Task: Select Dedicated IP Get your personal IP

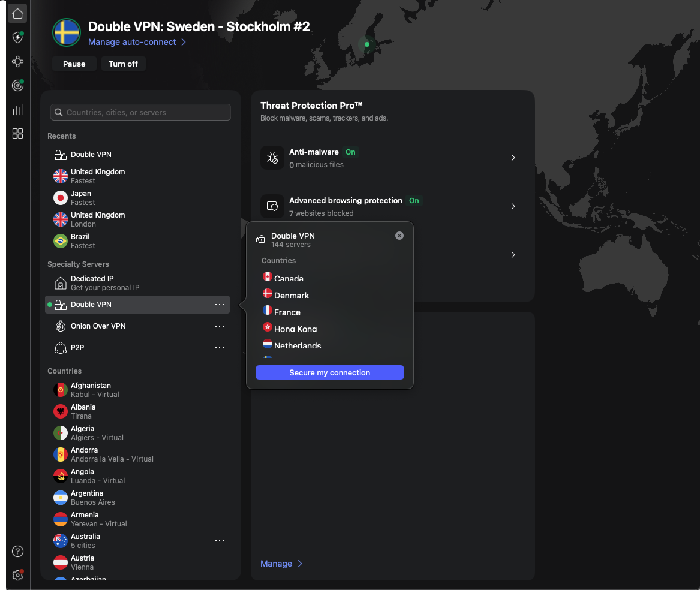Action: click(137, 283)
